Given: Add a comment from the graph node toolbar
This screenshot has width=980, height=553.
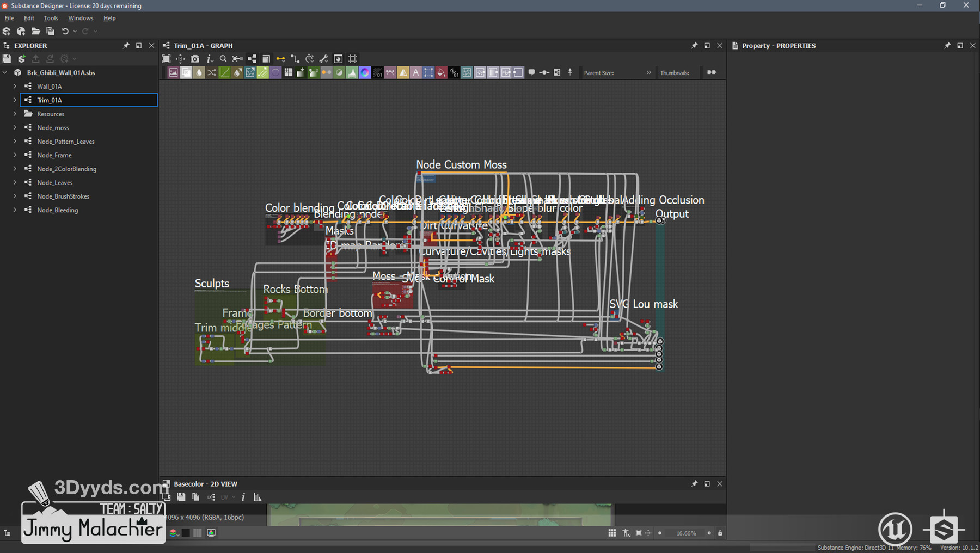Looking at the screenshot, I should click(x=531, y=72).
